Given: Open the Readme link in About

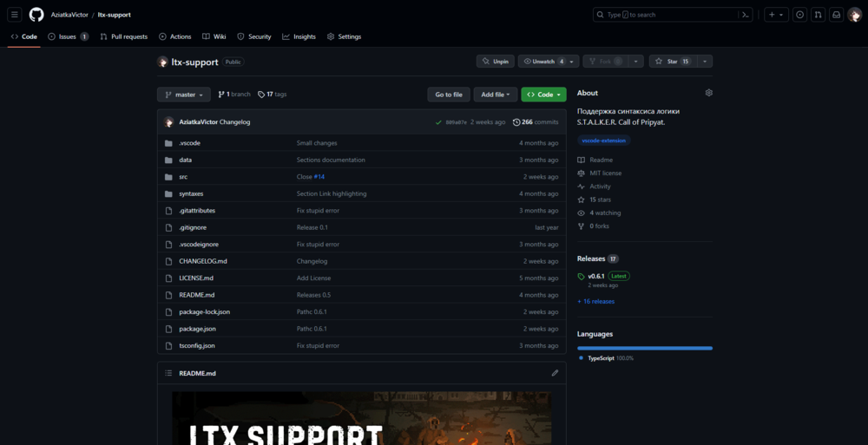Looking at the screenshot, I should (595, 160).
